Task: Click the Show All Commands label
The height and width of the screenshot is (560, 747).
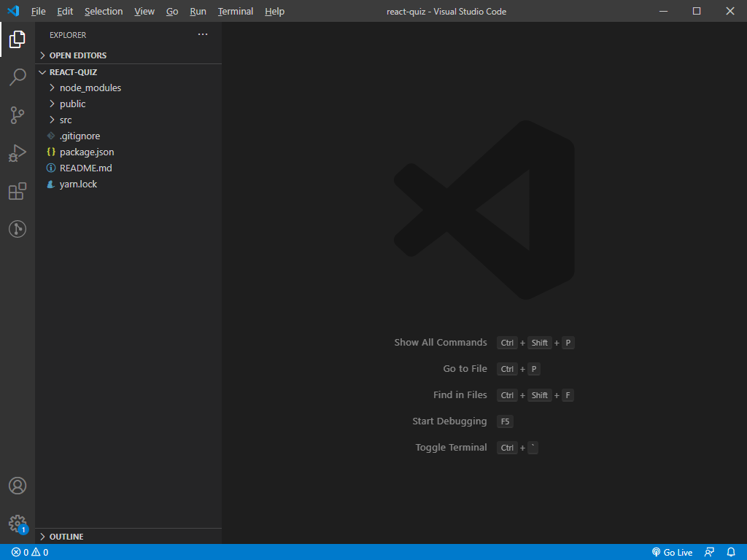Action: (440, 343)
